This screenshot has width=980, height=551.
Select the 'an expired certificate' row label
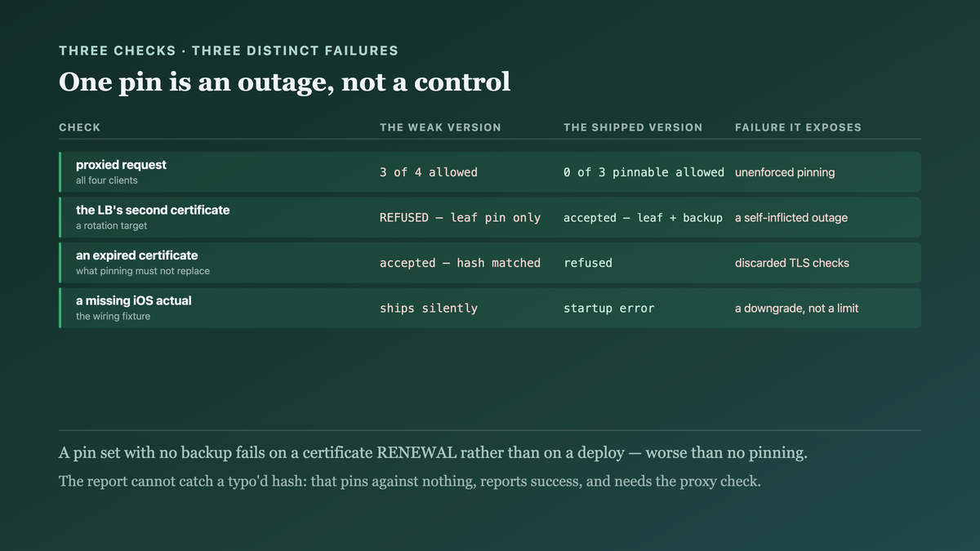click(x=137, y=256)
